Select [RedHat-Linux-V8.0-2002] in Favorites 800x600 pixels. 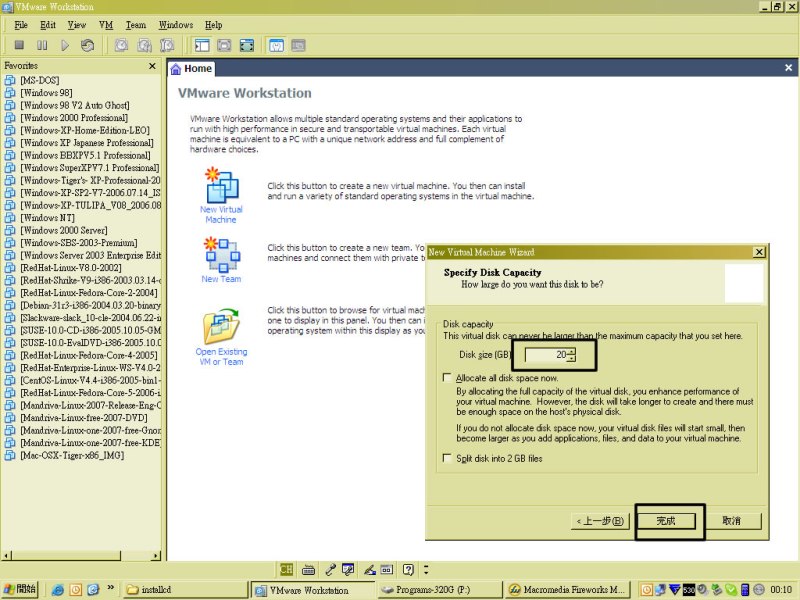[70, 268]
